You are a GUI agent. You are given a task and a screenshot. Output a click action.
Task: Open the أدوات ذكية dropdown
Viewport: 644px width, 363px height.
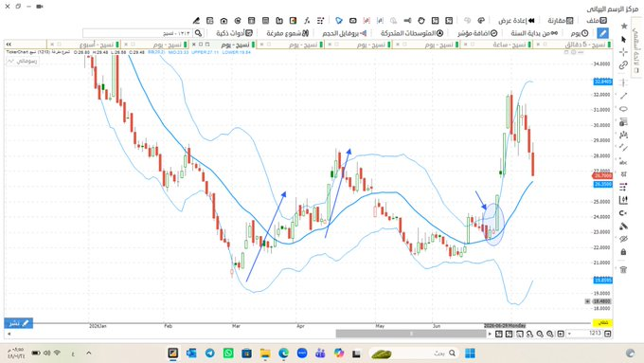click(235, 33)
